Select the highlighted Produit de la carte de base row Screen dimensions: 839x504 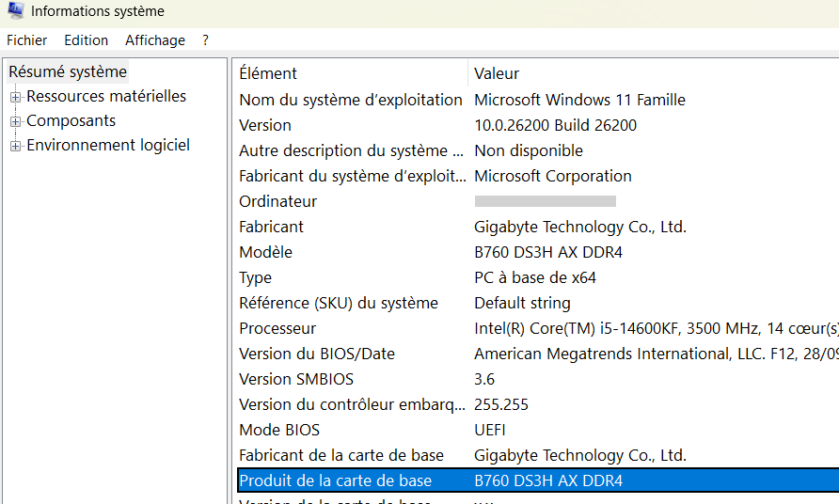[x=538, y=480]
